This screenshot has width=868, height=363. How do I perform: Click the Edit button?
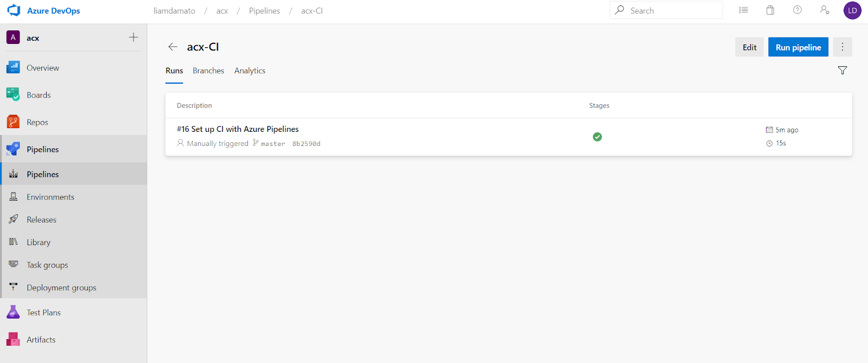[x=750, y=47]
